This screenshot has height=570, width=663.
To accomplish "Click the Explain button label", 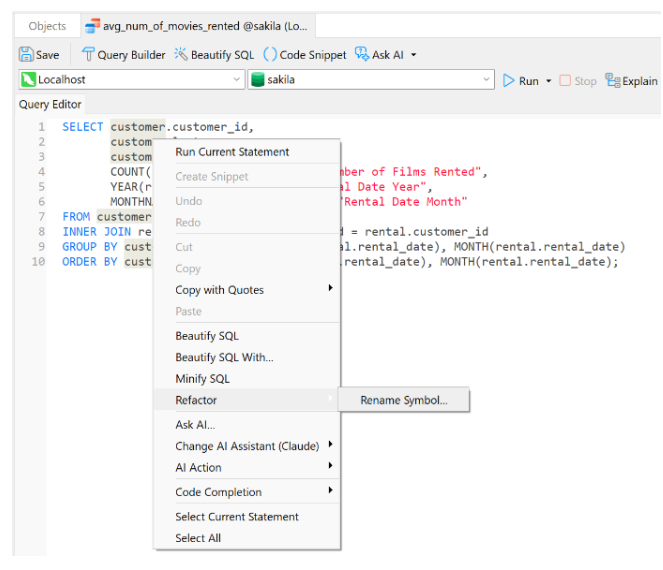I will (x=640, y=81).
